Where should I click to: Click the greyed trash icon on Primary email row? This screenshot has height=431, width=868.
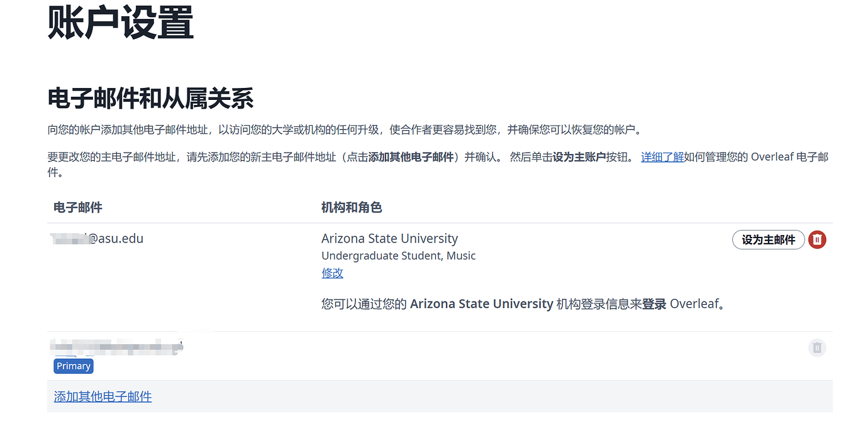click(x=817, y=347)
